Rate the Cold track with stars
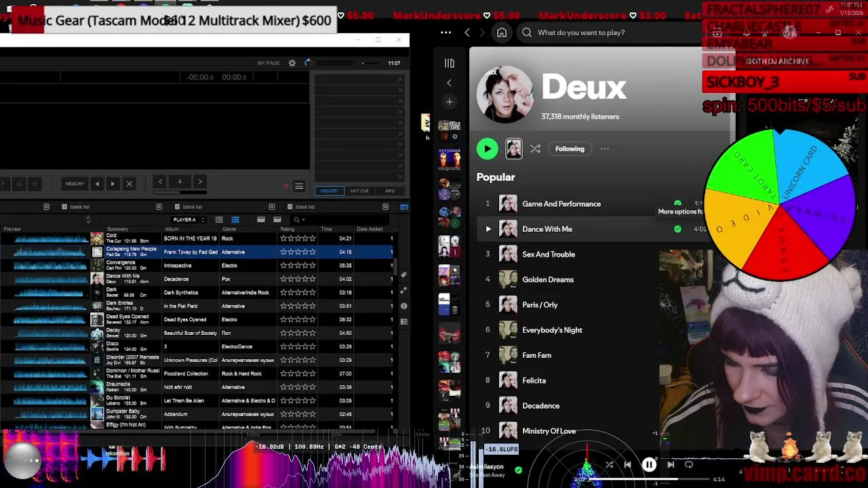Image resolution: width=868 pixels, height=488 pixels. point(298,239)
